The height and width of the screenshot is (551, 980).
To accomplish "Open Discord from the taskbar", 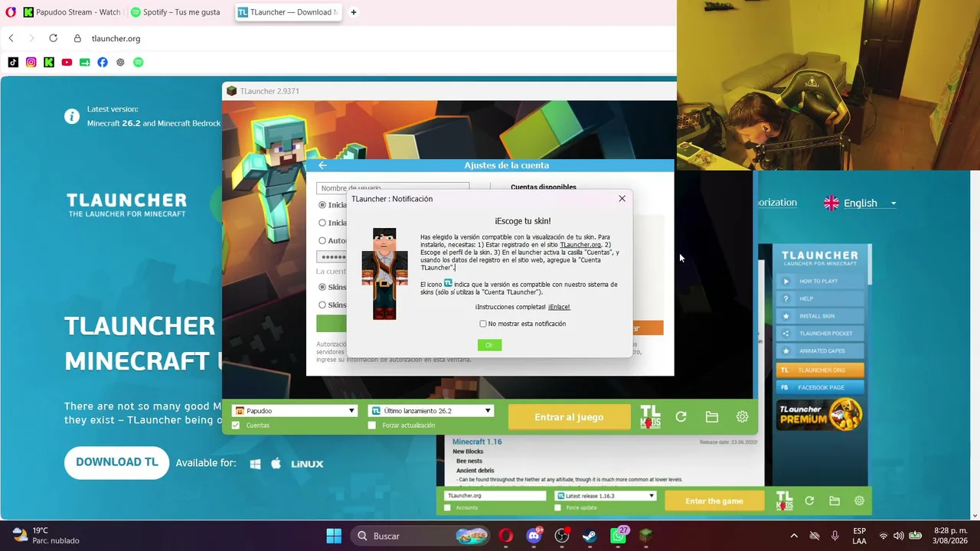I will [x=534, y=536].
